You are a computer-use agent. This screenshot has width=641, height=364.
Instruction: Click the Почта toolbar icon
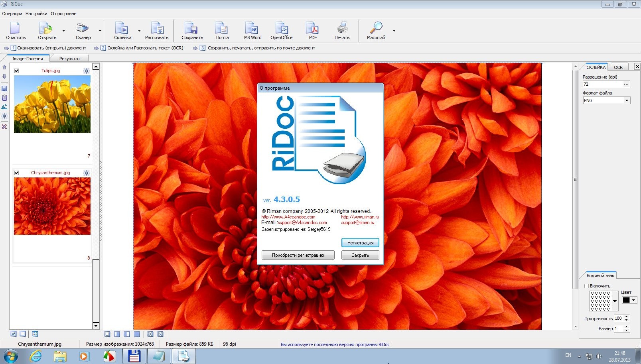(221, 28)
